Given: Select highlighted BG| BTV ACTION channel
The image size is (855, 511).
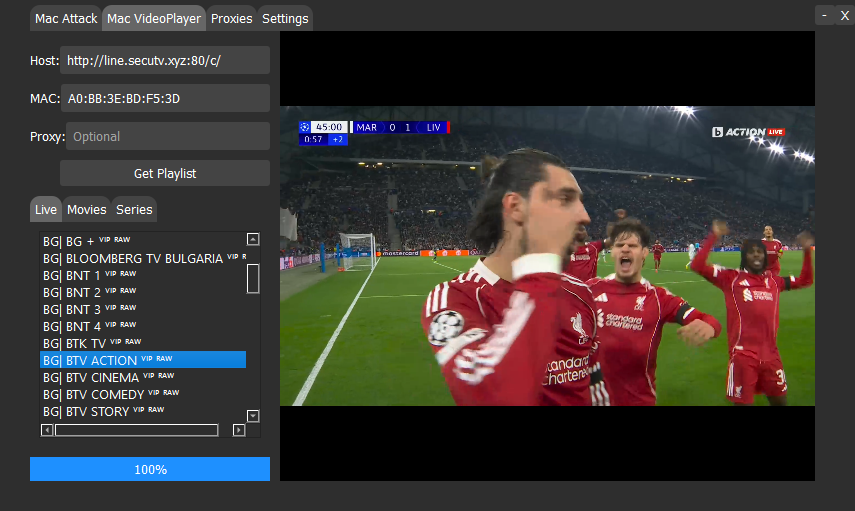Looking at the screenshot, I should coord(143,359).
